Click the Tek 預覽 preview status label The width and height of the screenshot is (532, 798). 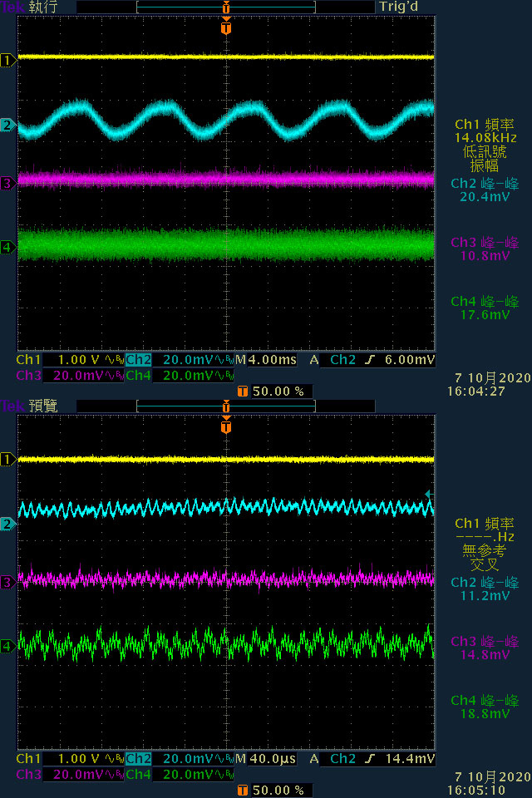pos(30,406)
